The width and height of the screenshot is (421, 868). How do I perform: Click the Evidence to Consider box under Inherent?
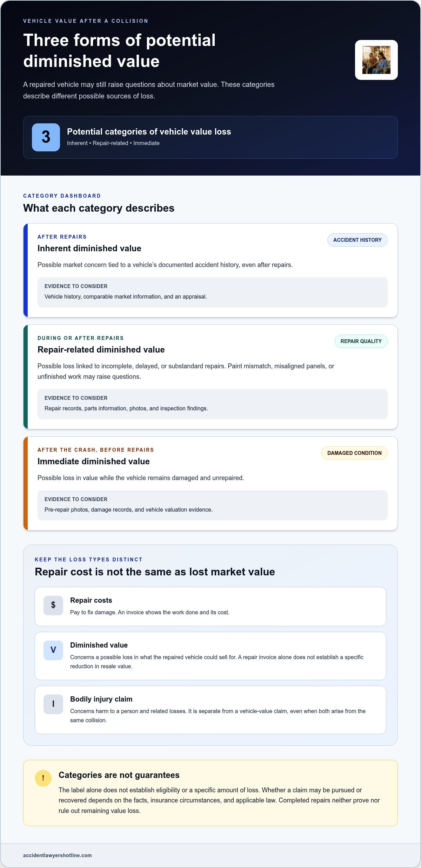213,292
